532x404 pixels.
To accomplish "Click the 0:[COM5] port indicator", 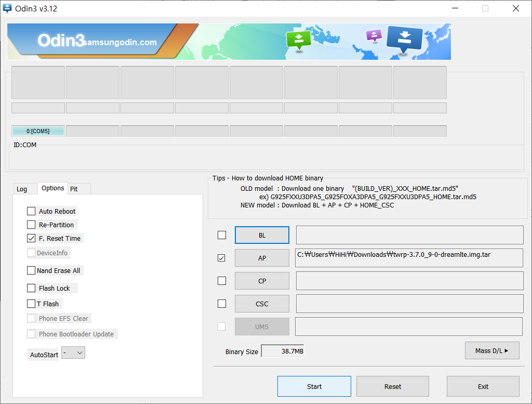I will coord(38,131).
